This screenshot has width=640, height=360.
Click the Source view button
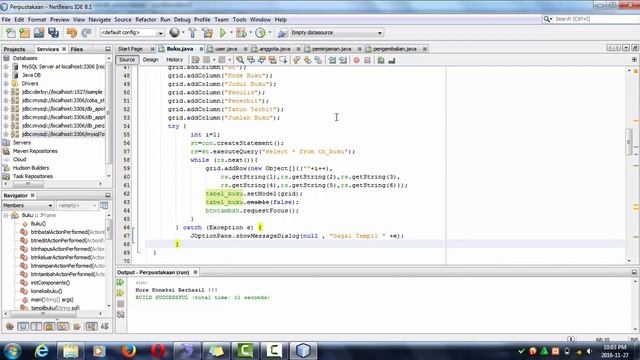127,60
